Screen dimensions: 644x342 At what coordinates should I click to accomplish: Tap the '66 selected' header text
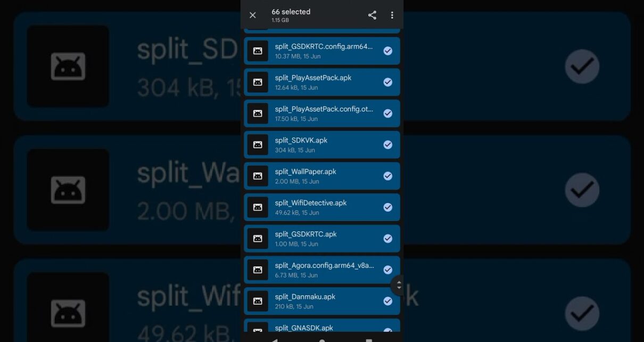click(291, 12)
